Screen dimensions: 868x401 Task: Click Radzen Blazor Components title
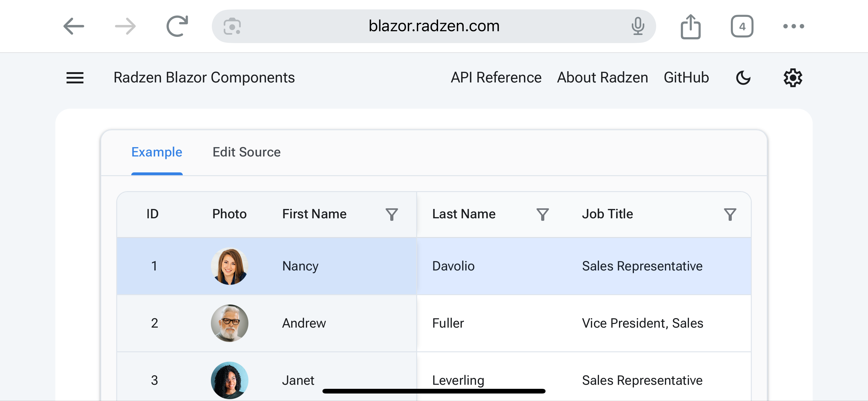click(204, 78)
